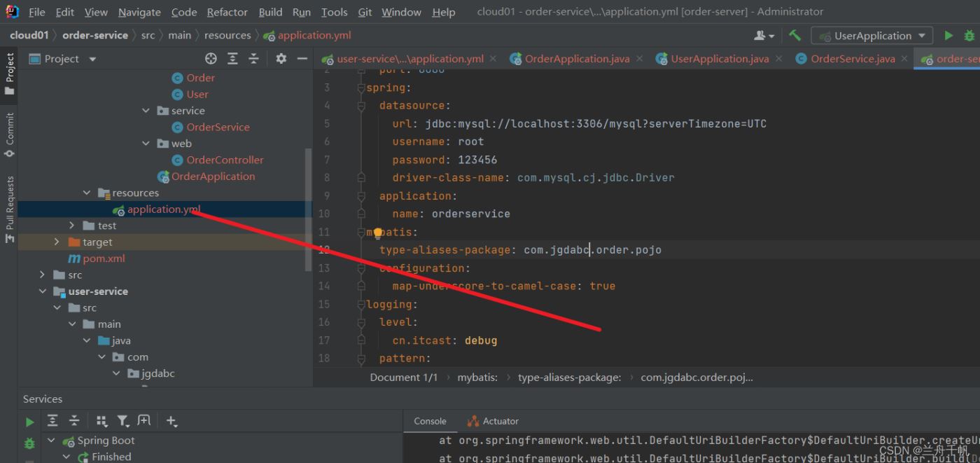Switch to the Console tab
Viewport: 980px width, 463px height.
pyautogui.click(x=430, y=421)
